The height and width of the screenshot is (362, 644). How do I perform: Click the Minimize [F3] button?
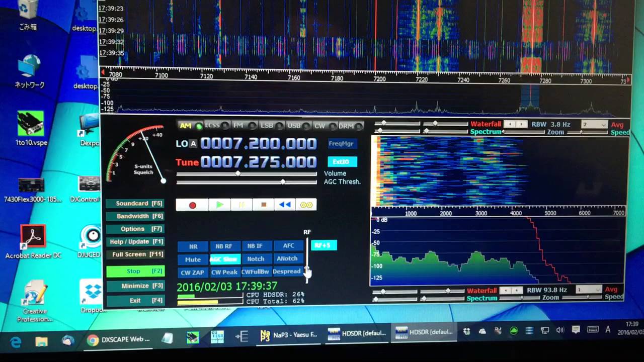tap(135, 286)
